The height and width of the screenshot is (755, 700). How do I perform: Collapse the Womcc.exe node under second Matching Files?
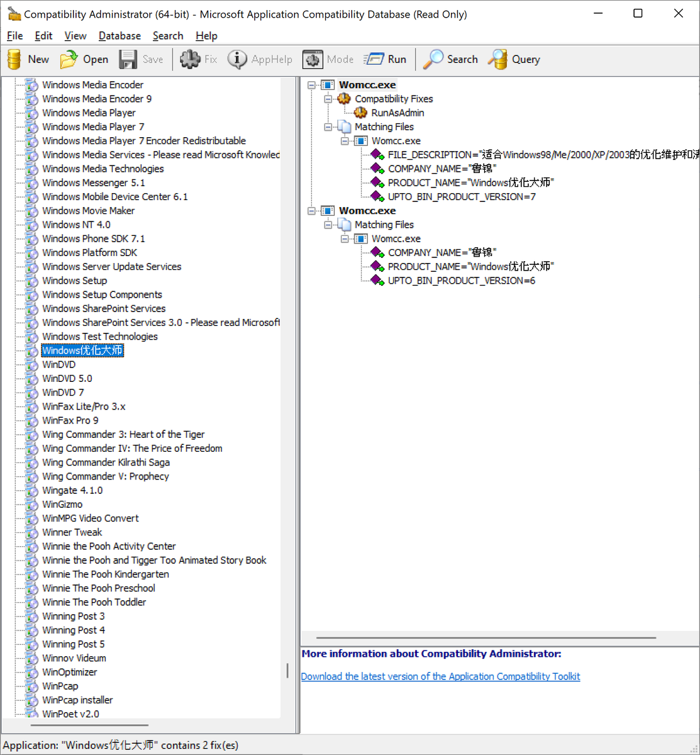point(345,238)
